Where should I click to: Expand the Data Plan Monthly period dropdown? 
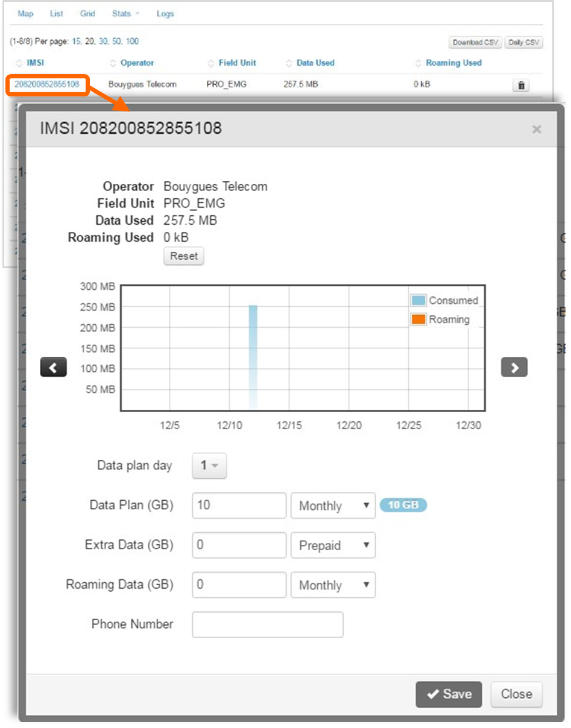(x=333, y=506)
